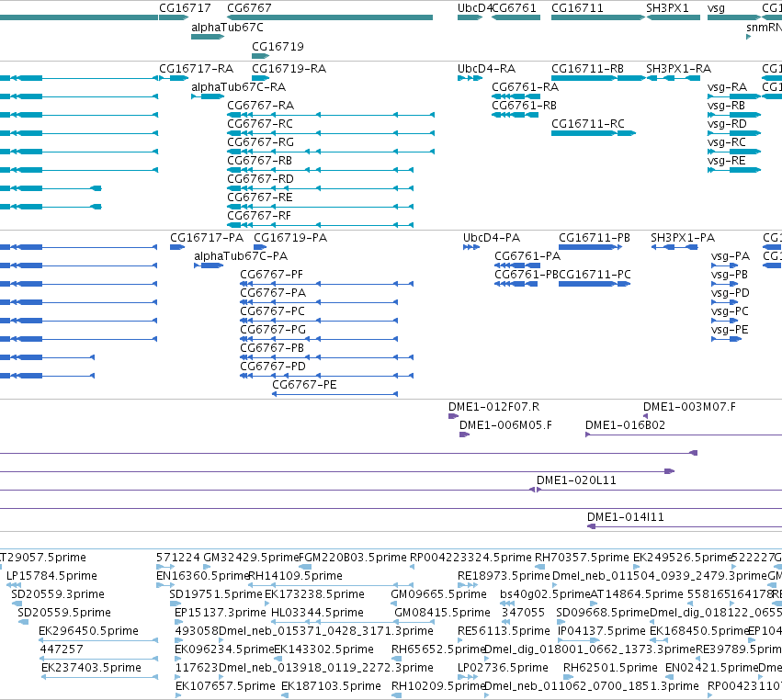Select the DME1-020L11 BAC label

pyautogui.click(x=576, y=480)
